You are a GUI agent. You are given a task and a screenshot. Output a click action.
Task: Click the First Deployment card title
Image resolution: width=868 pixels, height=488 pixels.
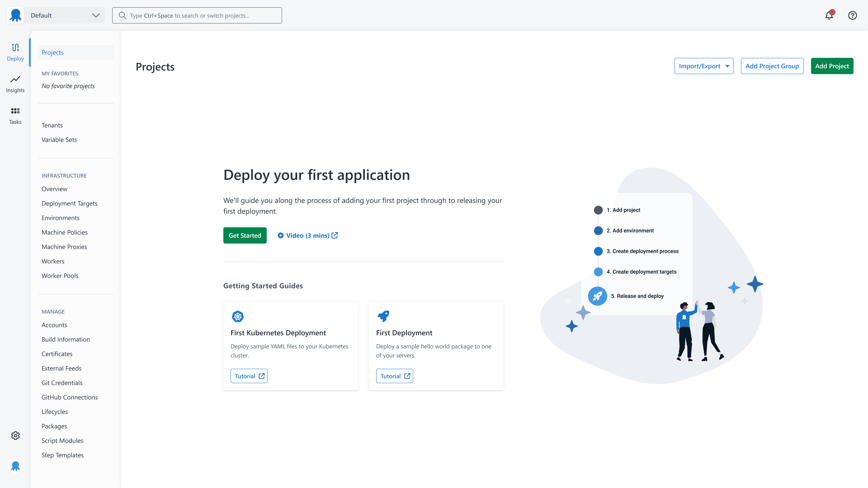tap(404, 333)
